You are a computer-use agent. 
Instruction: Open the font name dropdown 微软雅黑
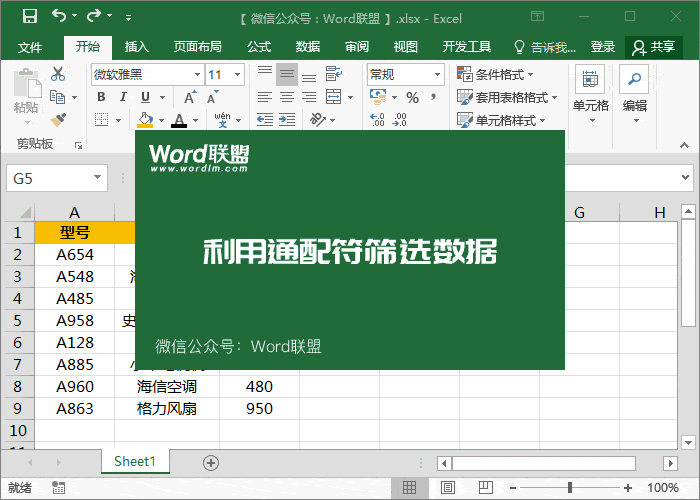point(197,74)
